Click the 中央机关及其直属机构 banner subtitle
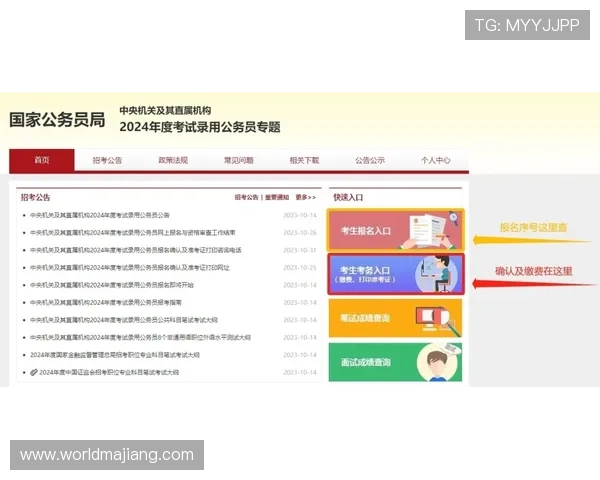Image resolution: width=600 pixels, height=480 pixels. point(165,111)
